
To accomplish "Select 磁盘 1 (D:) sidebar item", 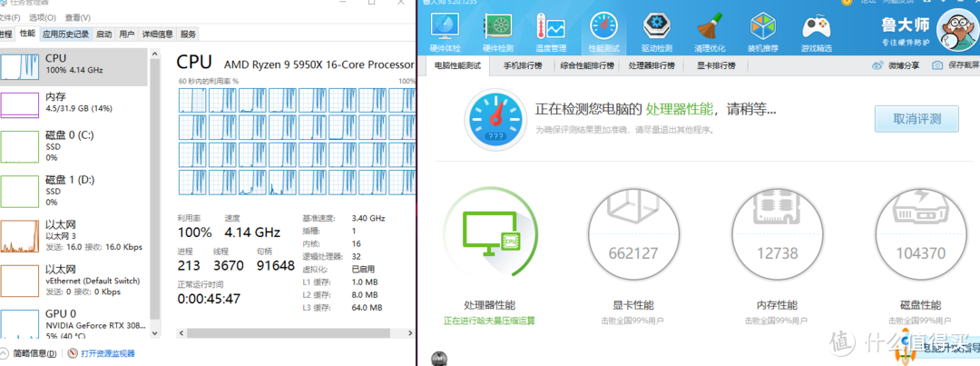I will [x=73, y=190].
